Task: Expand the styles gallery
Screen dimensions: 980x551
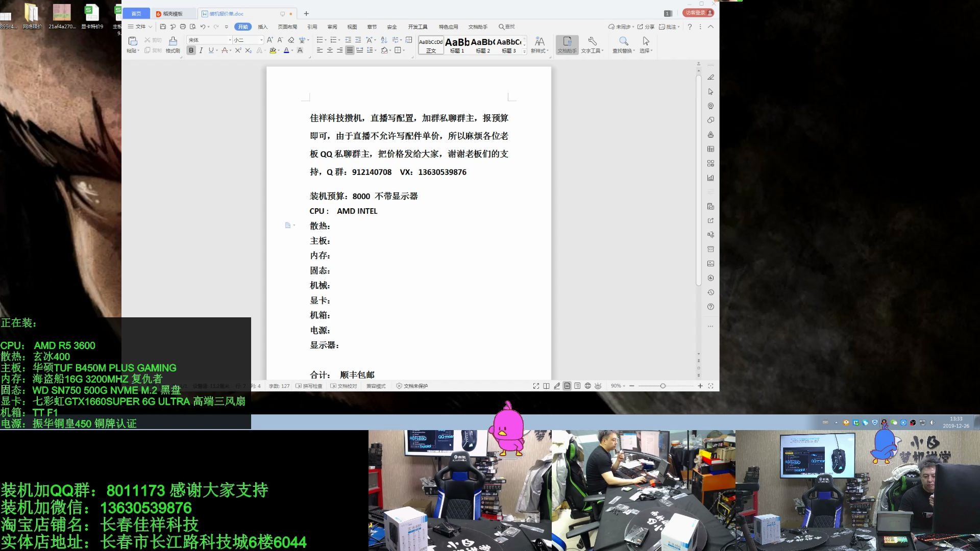Action: (x=525, y=52)
